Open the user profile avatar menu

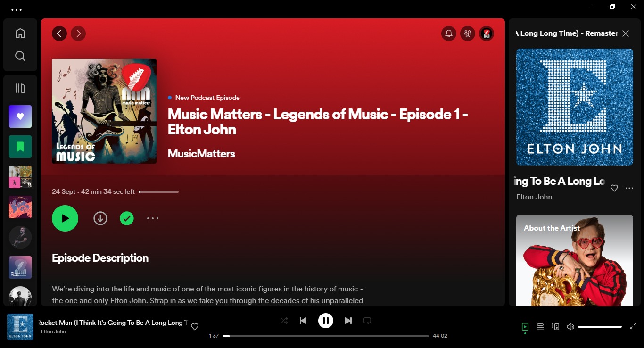(487, 33)
